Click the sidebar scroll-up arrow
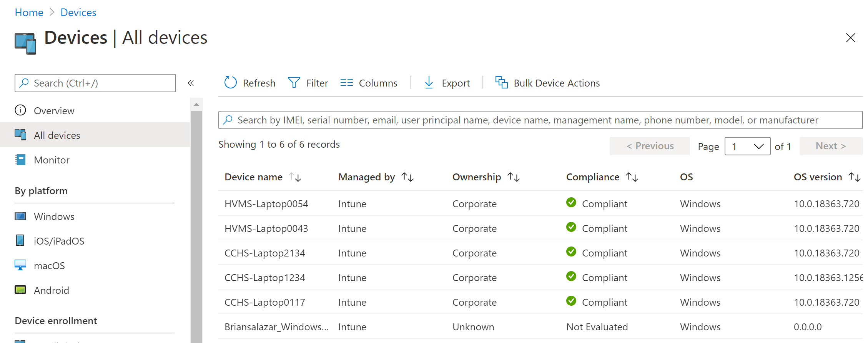 (196, 104)
